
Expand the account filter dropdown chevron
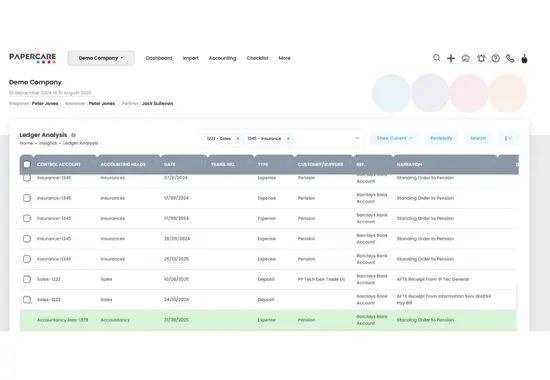[357, 138]
